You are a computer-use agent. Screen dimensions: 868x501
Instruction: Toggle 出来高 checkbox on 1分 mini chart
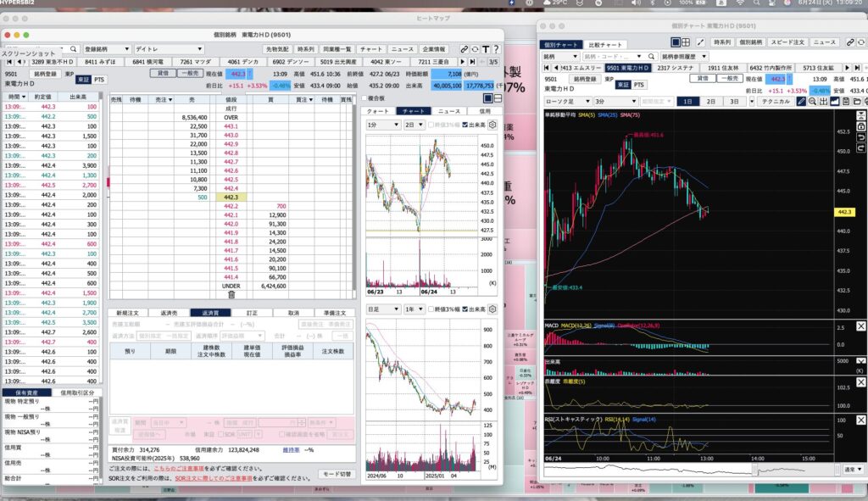(465, 125)
